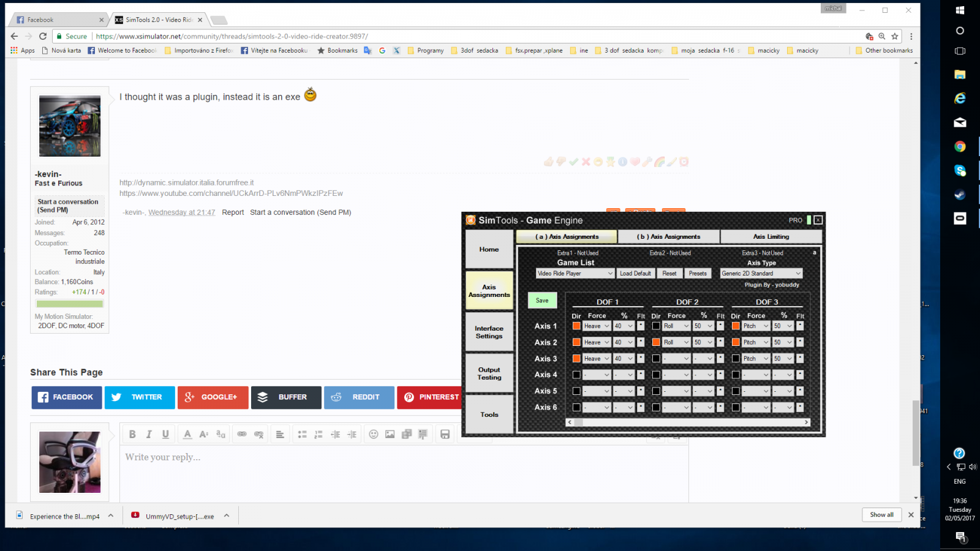Image resolution: width=980 pixels, height=551 pixels.
Task: Toggle Axis 5 DOF 3 direction box
Action: tap(736, 391)
